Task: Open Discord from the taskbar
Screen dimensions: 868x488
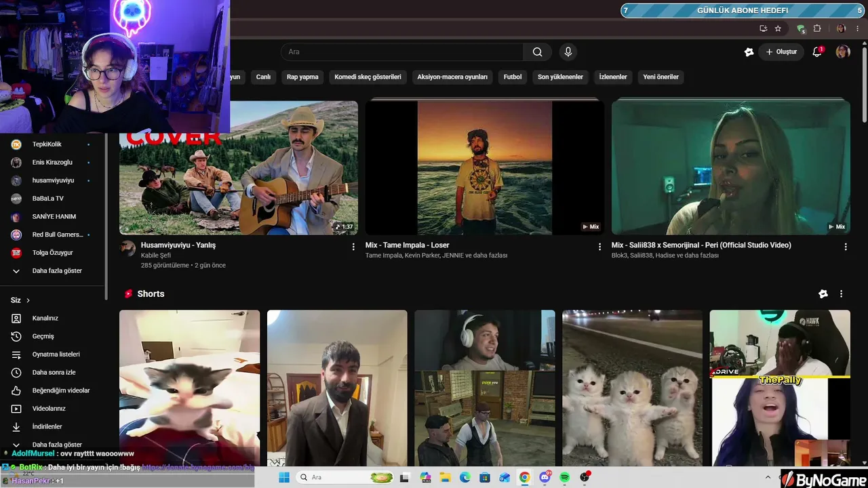Action: coord(545,477)
